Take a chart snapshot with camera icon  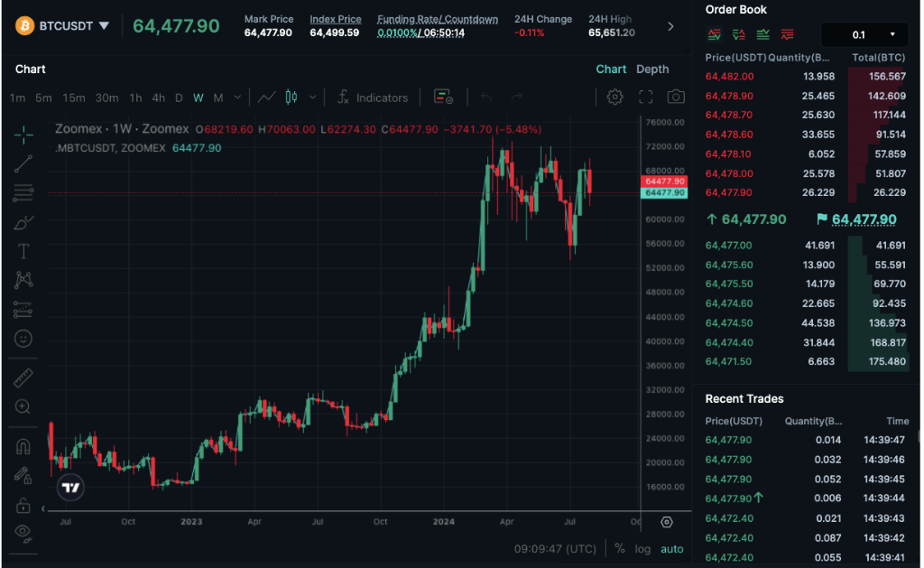click(675, 98)
